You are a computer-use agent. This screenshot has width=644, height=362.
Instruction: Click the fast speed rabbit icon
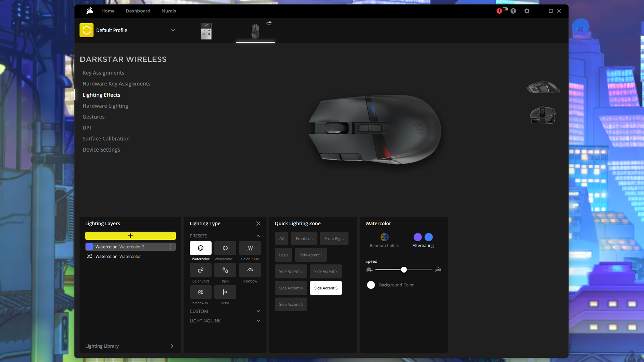pos(438,269)
